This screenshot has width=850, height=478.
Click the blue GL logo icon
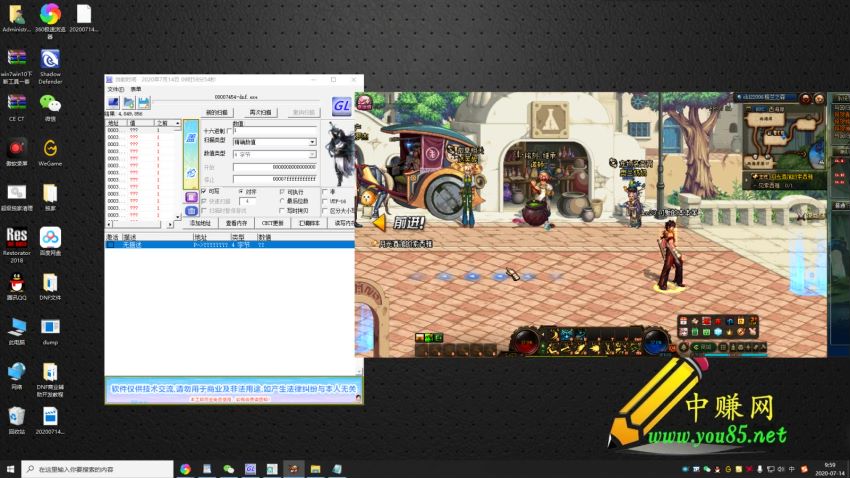coord(342,106)
